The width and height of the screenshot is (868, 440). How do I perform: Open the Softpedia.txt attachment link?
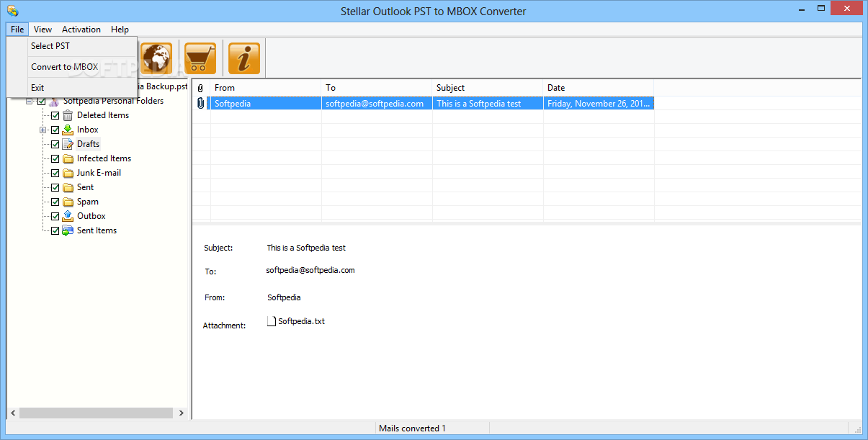(301, 321)
